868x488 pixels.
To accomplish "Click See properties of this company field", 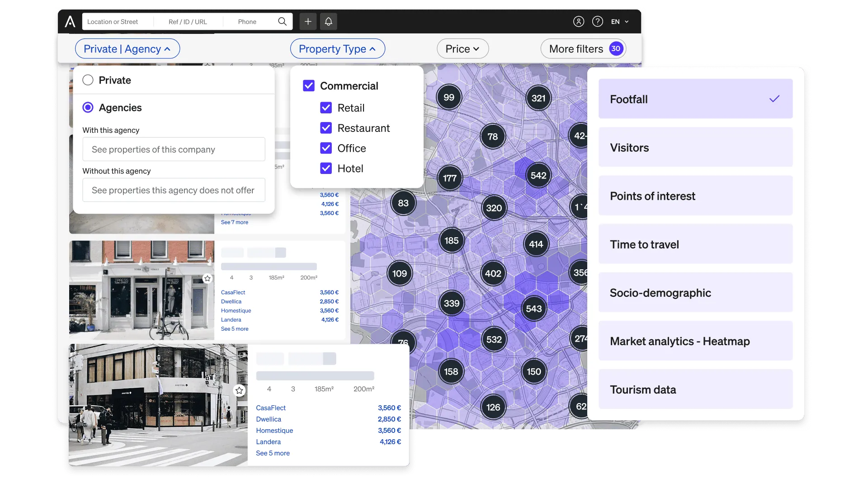I will 174,149.
